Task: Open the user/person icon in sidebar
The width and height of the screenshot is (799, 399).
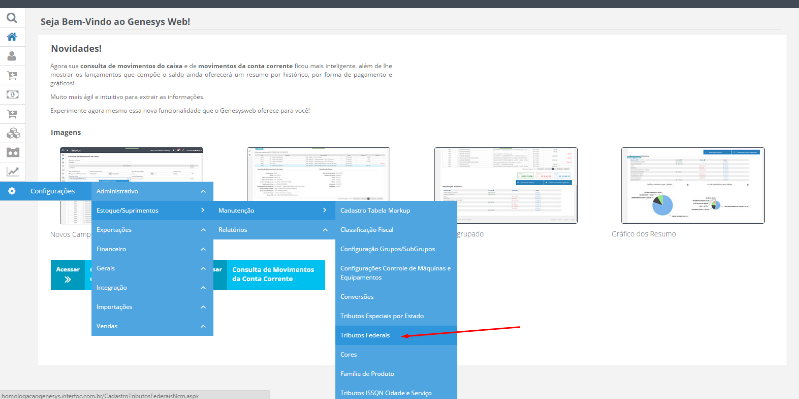Action: click(x=12, y=56)
